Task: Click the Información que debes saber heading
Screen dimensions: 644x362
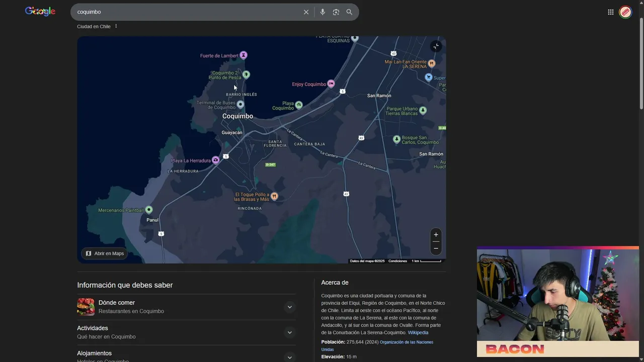Action: coord(125,285)
